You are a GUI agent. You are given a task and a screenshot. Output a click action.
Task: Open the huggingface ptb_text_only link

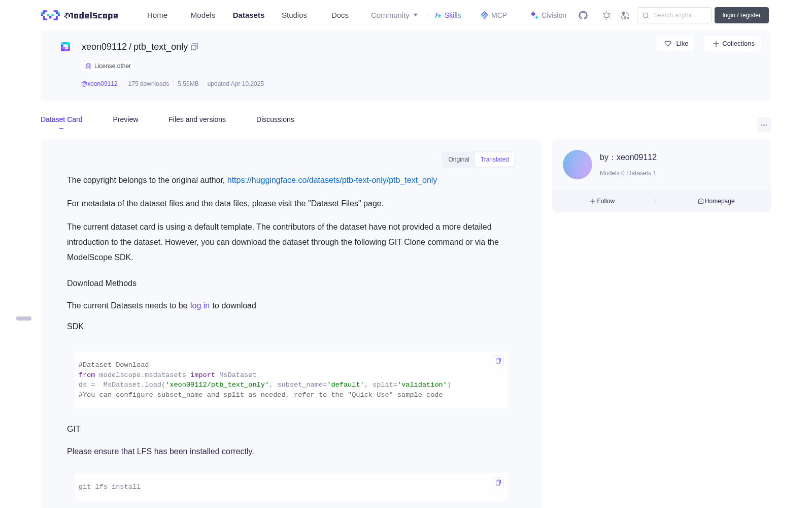tap(332, 180)
